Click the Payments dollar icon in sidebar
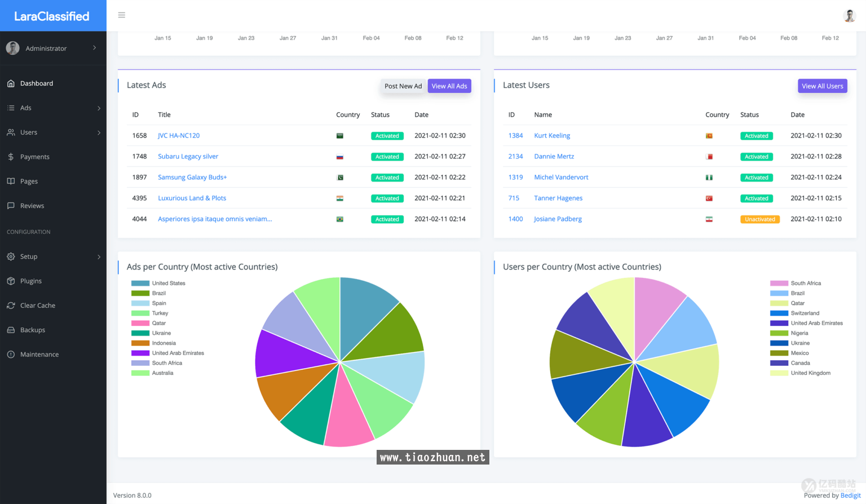Viewport: 866px width, 504px height. [x=11, y=157]
